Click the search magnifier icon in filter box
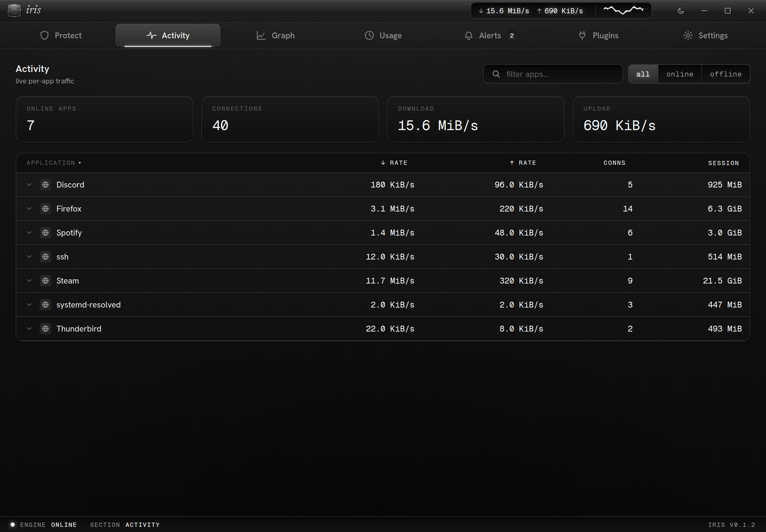 496,74
